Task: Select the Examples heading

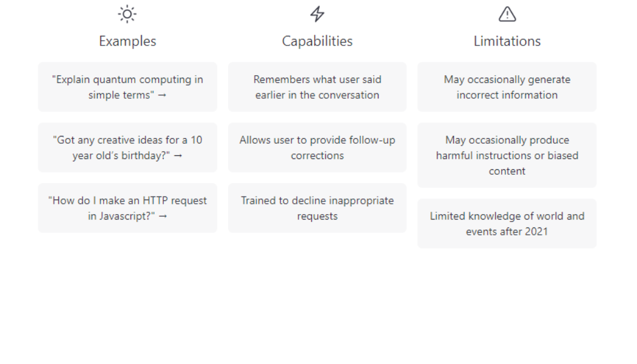Action: pyautogui.click(x=127, y=41)
